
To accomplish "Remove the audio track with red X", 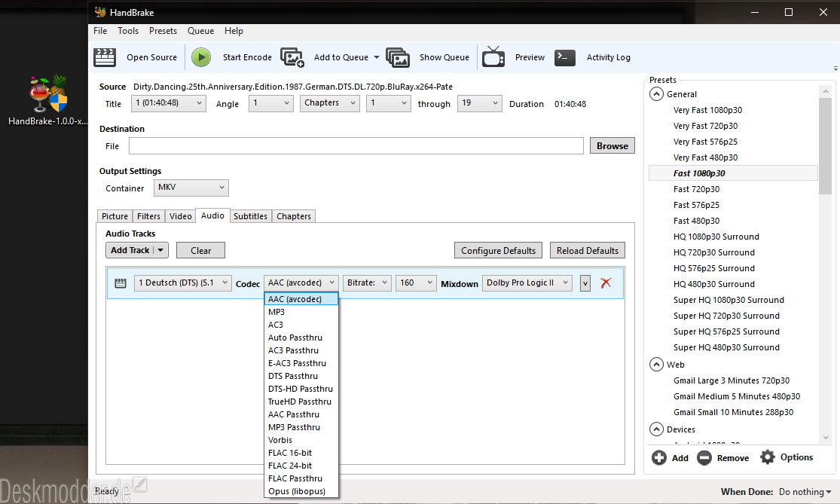I will [606, 283].
